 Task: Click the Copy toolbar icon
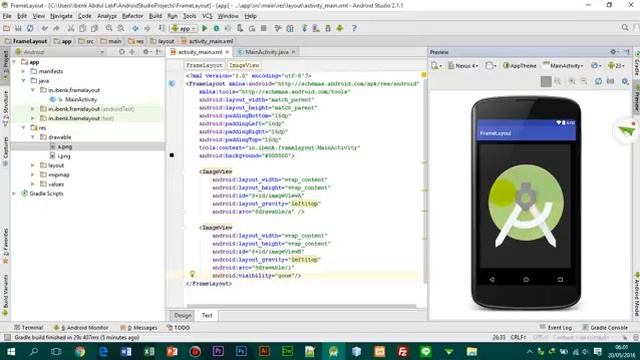coord(82,28)
